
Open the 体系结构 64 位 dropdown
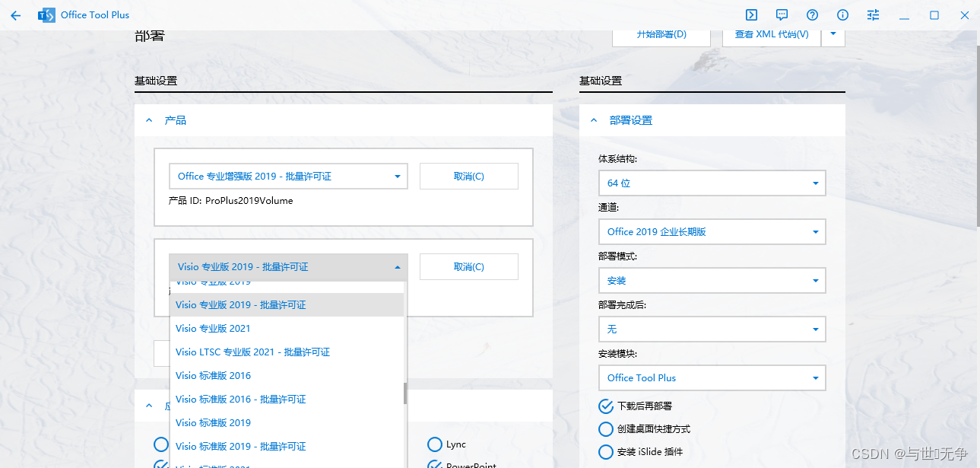(x=712, y=183)
